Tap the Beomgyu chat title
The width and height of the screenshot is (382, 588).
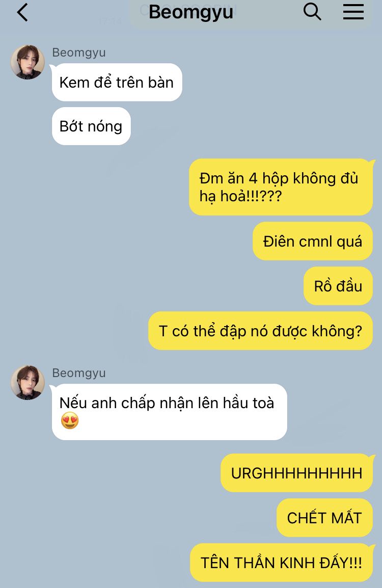click(x=191, y=12)
